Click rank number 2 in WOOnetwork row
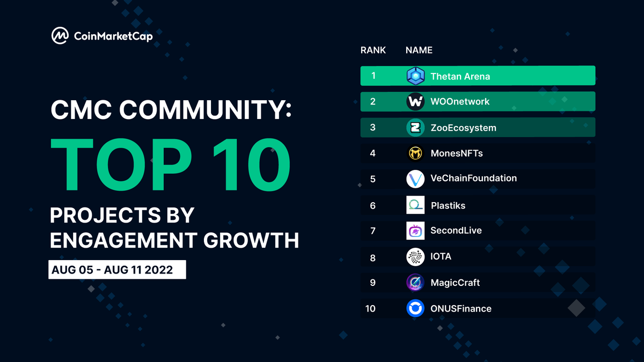644x362 pixels. [x=373, y=101]
